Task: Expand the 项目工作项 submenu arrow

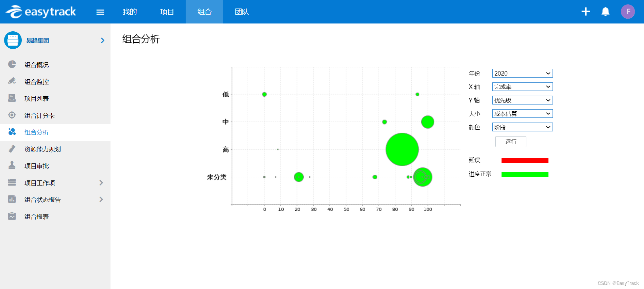Action: pyautogui.click(x=101, y=183)
